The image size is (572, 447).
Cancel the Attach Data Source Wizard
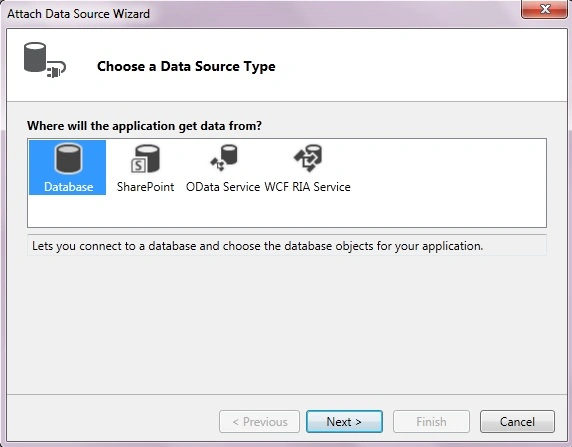pyautogui.click(x=517, y=422)
